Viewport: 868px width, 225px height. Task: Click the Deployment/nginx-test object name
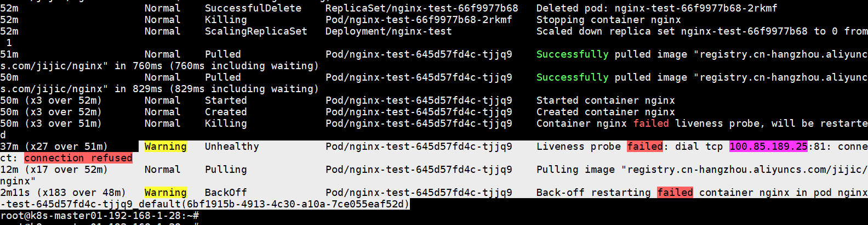(389, 31)
